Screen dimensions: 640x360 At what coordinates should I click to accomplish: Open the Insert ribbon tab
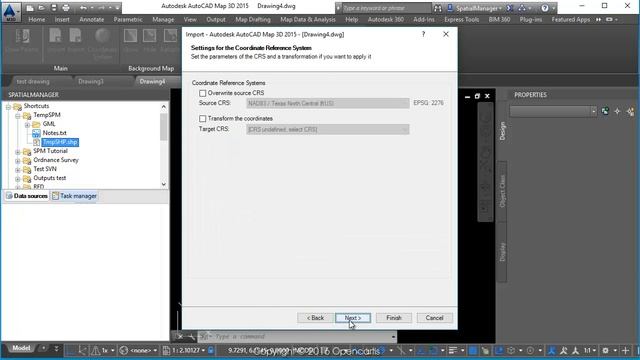coord(62,20)
